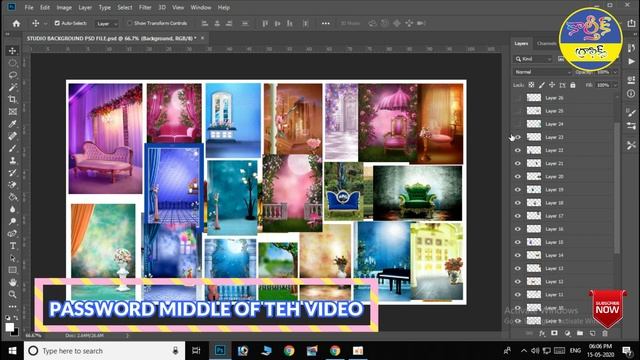Expand Move tool preset picker arrow
The height and width of the screenshot is (360, 640).
[x=45, y=24]
